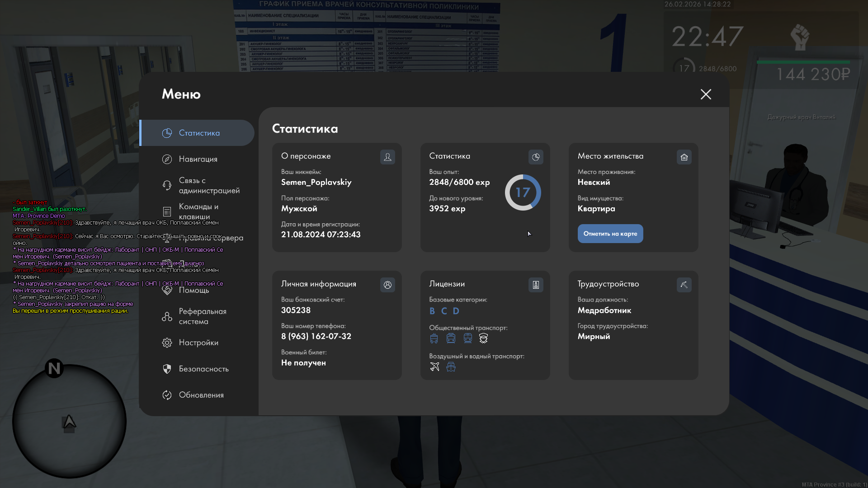This screenshot has height=488, width=868.
Task: Click the round minimap radar
Action: (x=69, y=421)
